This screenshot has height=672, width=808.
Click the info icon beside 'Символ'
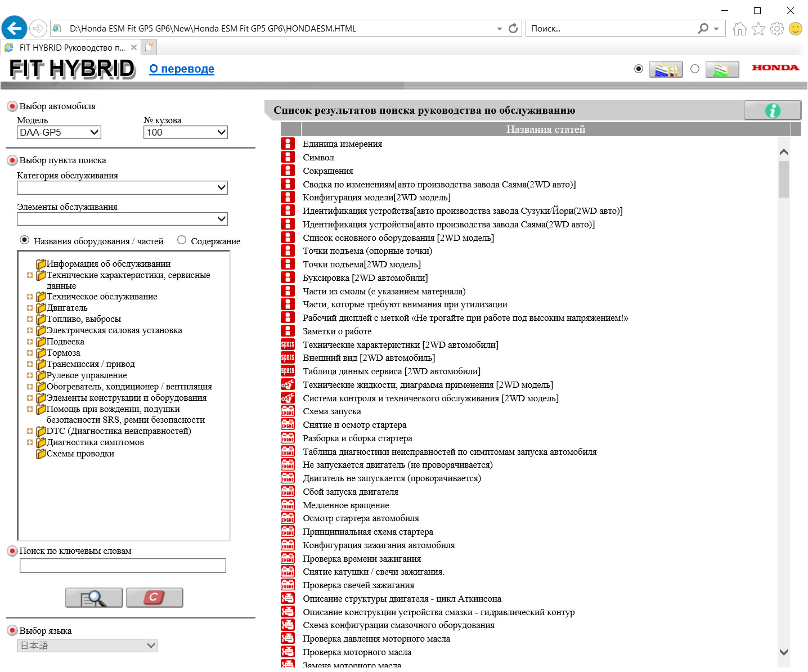288,157
